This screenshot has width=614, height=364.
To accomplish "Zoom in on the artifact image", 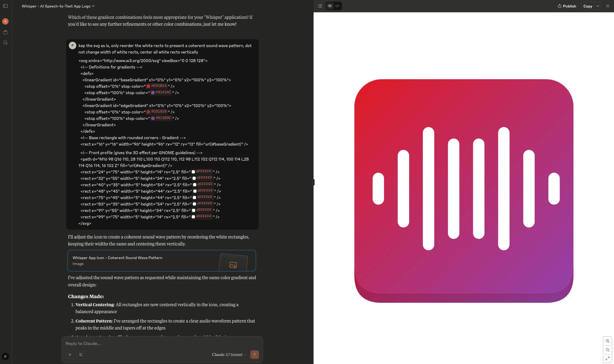I will tap(608, 341).
